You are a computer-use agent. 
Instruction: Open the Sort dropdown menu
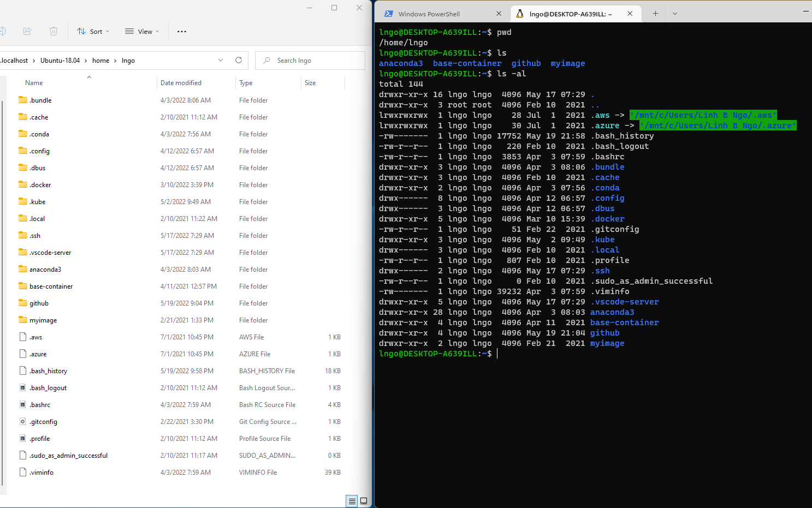(93, 31)
